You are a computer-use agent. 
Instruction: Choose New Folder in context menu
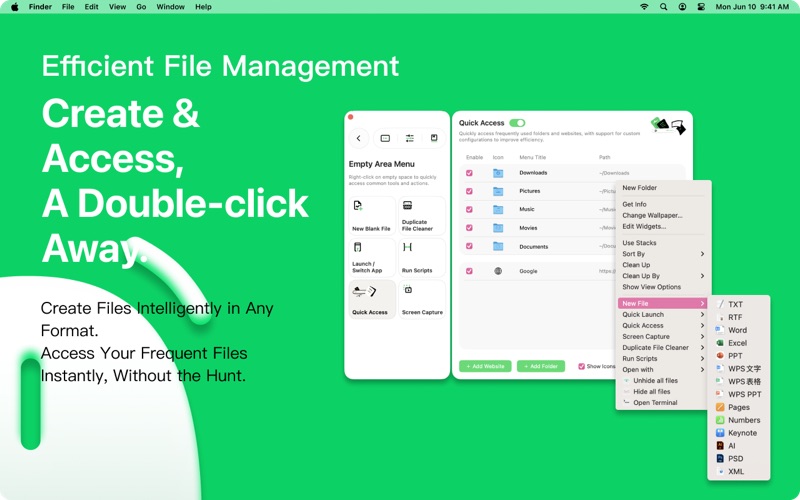point(639,188)
